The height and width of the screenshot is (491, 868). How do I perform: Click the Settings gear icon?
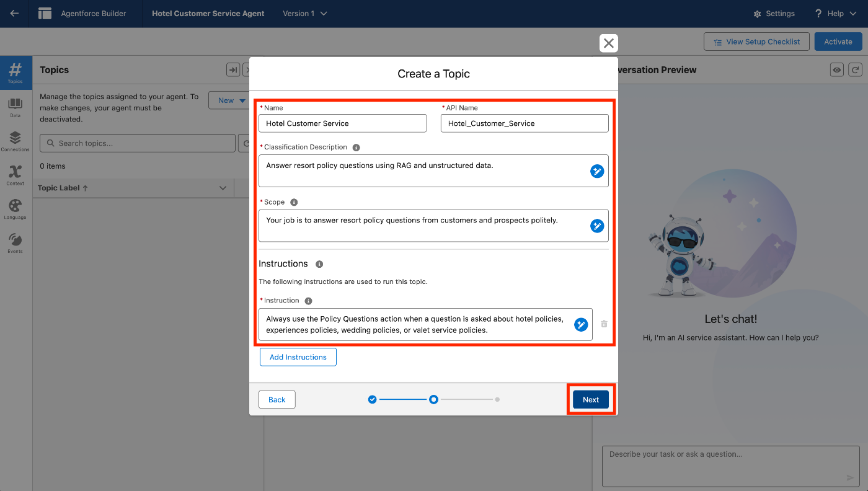[757, 14]
